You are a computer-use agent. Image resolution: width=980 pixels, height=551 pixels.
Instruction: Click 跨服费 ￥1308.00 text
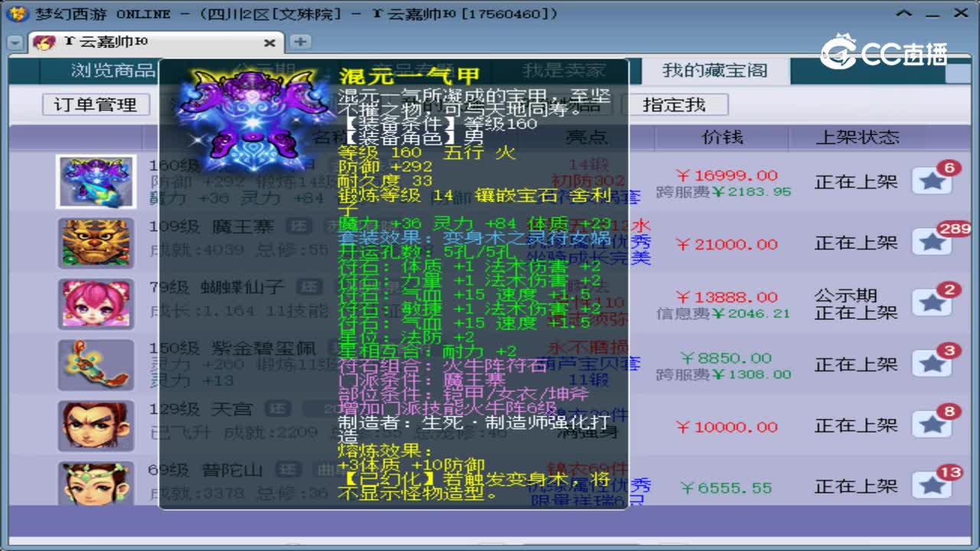click(724, 374)
